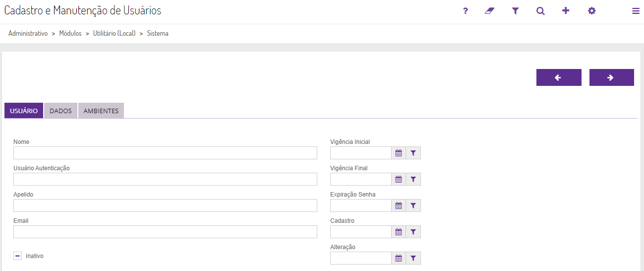This screenshot has height=271, width=644.
Task: Click the search magnifier icon
Action: (x=540, y=11)
